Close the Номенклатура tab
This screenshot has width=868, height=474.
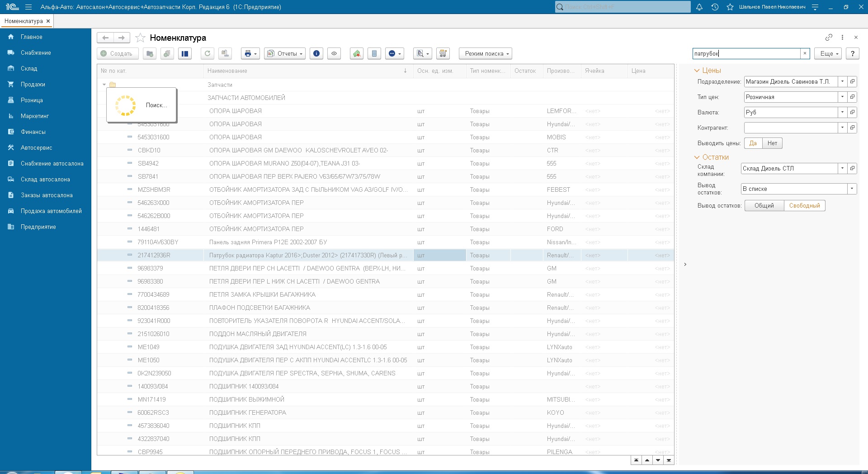click(48, 21)
